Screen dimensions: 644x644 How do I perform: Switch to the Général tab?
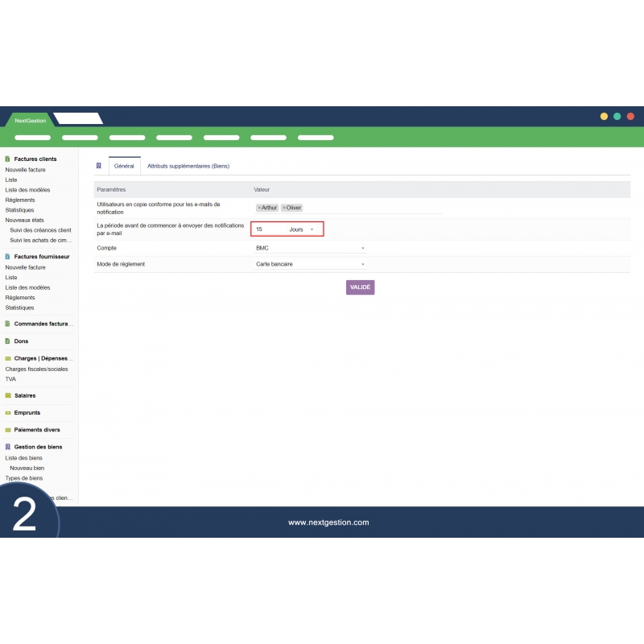pos(123,165)
